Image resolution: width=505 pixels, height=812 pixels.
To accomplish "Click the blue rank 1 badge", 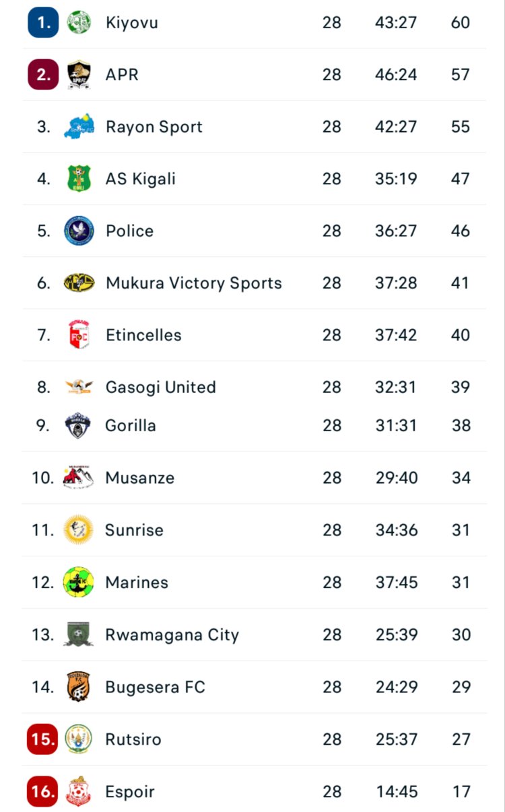I will click(x=43, y=22).
